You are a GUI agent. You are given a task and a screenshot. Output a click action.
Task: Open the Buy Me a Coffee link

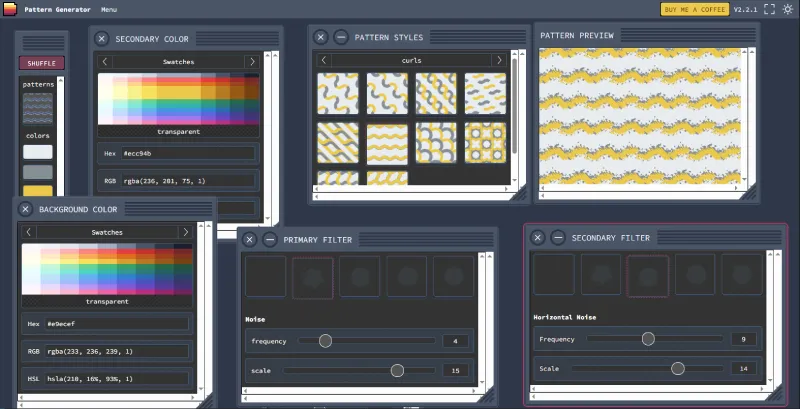tap(695, 9)
